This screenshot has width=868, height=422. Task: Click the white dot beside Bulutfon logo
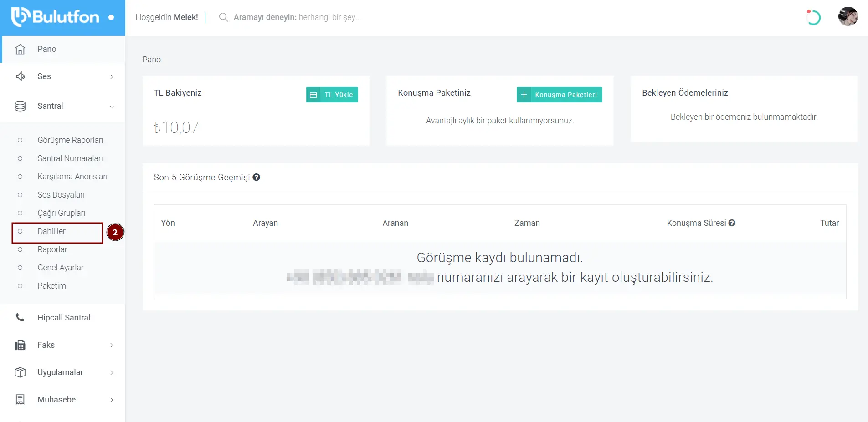pyautogui.click(x=111, y=18)
